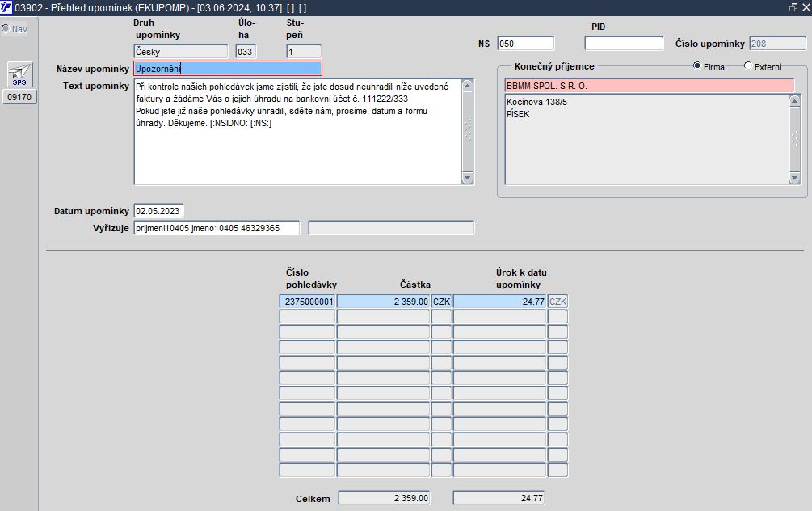Click scroll down arrow of Text upomínky
812x511 pixels.
click(x=467, y=178)
